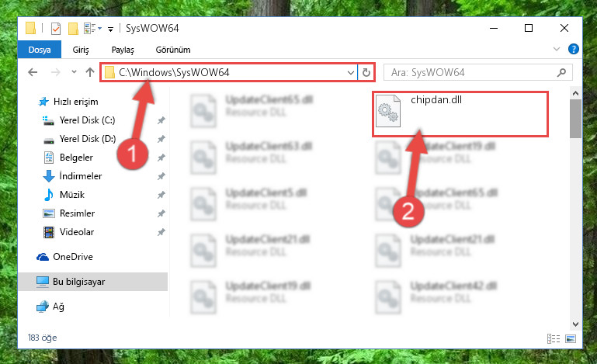The height and width of the screenshot is (364, 597).
Task: Switch to details view layout icon
Action: point(554,338)
